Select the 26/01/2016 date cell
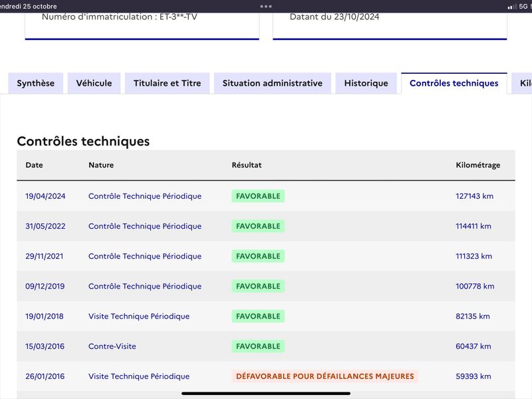 pos(45,376)
